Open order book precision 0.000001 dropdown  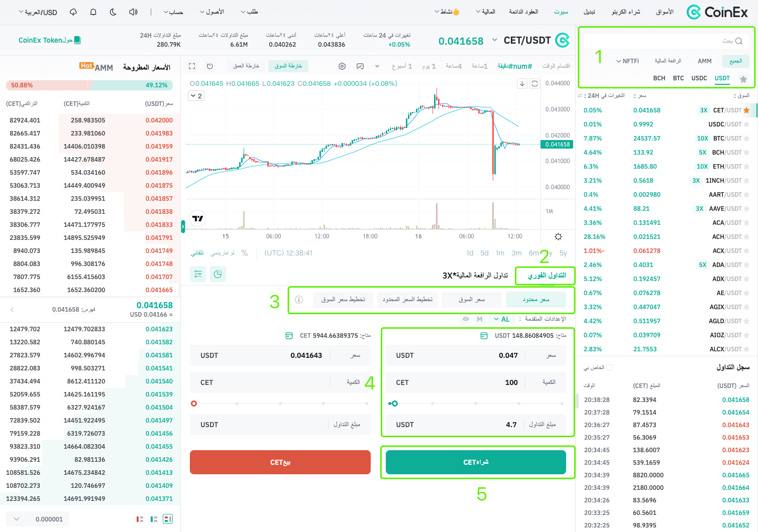point(39,519)
